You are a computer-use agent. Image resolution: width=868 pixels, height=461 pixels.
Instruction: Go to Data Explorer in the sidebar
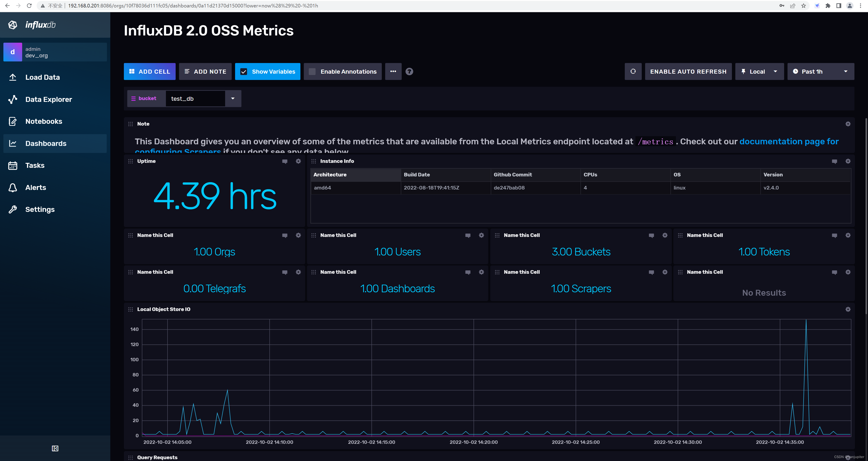[x=49, y=99]
